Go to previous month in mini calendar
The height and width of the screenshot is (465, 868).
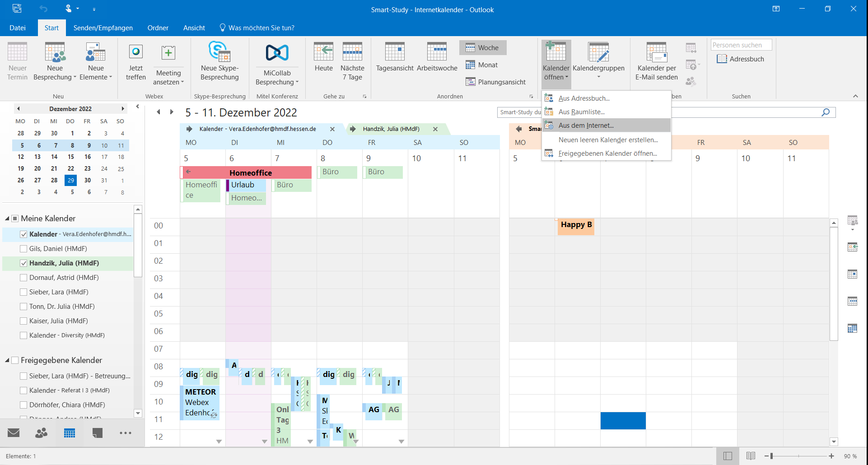[x=18, y=109]
